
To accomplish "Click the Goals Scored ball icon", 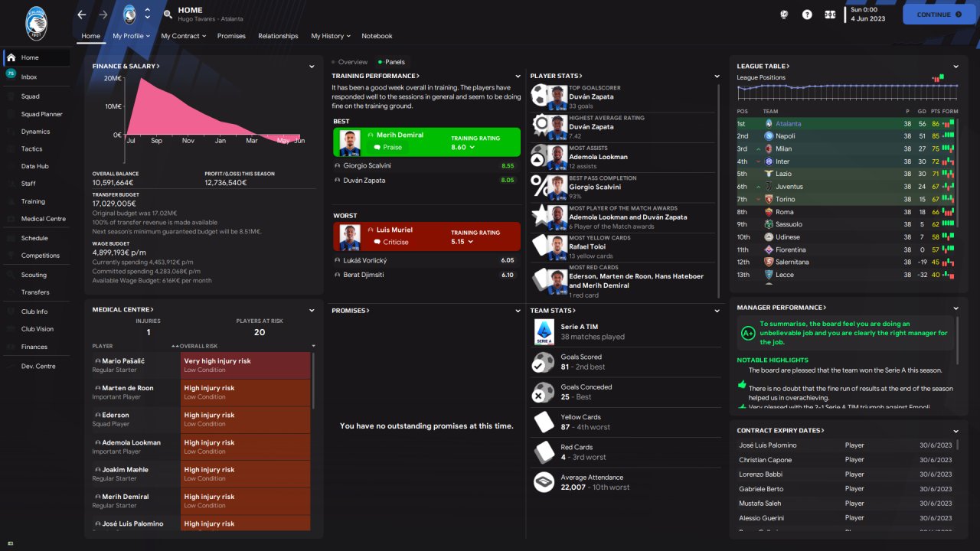I will point(544,361).
